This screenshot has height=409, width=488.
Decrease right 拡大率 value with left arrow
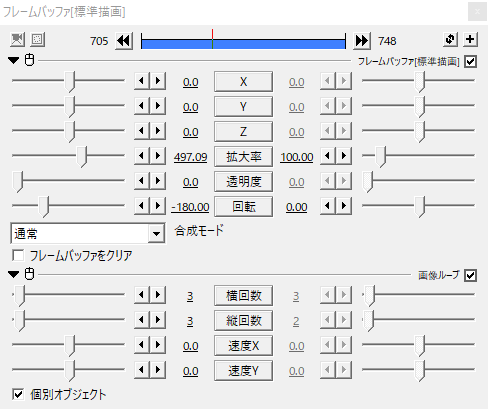pos(328,156)
